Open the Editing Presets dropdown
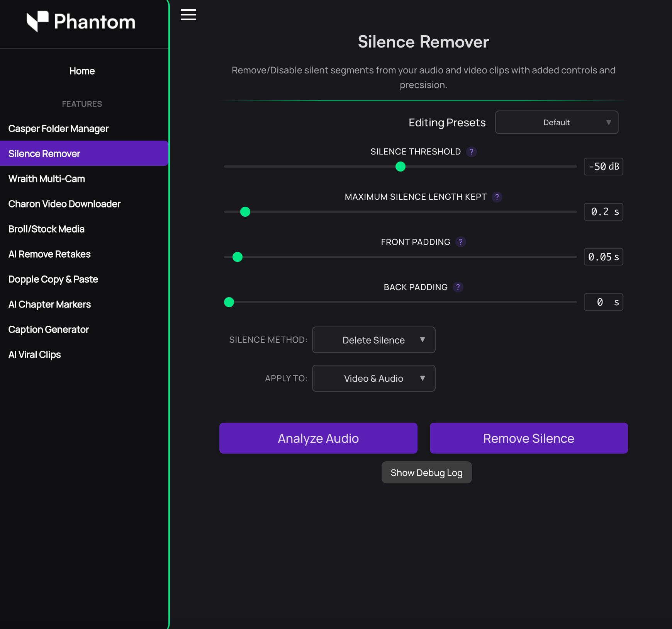This screenshot has height=629, width=672. pos(557,122)
